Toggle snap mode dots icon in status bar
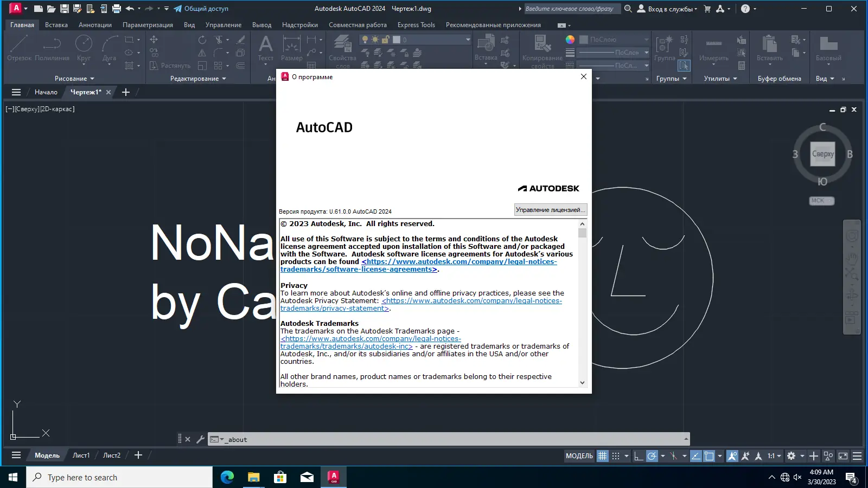The image size is (868, 488). [x=616, y=456]
